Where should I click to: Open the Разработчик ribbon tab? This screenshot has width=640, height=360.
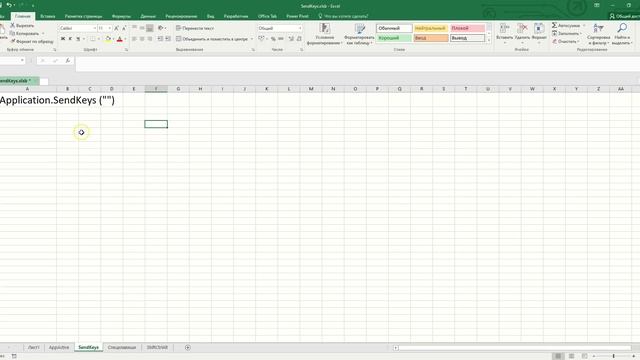click(236, 16)
